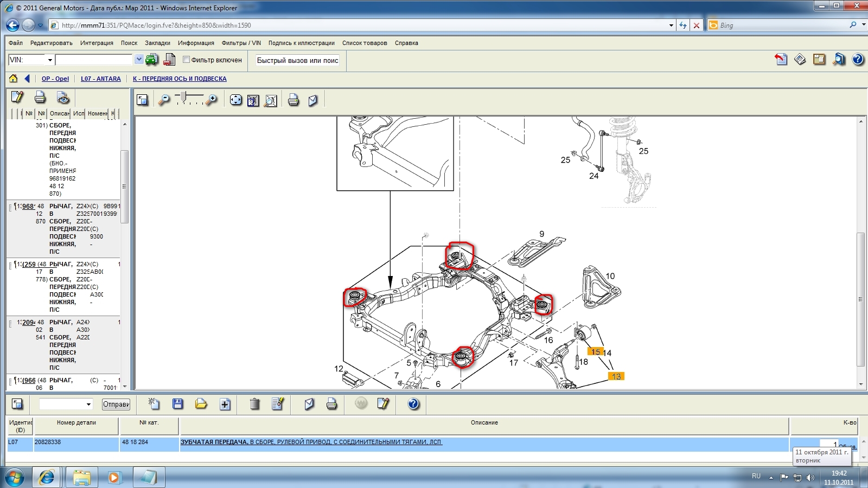Click the detach illustration window icon
This screenshot has width=868, height=488.
point(143,100)
